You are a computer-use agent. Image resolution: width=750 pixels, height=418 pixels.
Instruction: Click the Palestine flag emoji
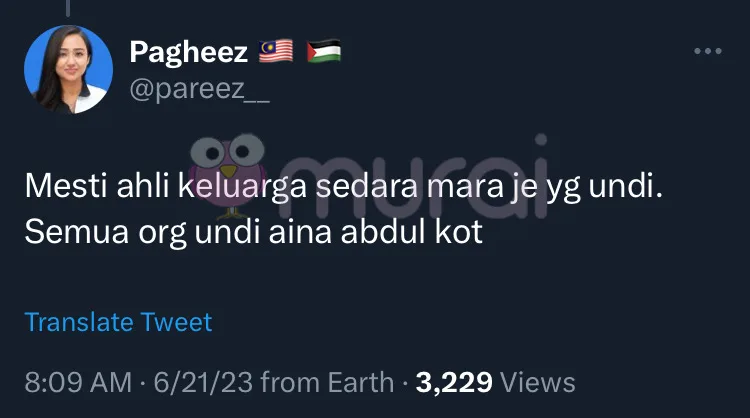click(x=324, y=51)
